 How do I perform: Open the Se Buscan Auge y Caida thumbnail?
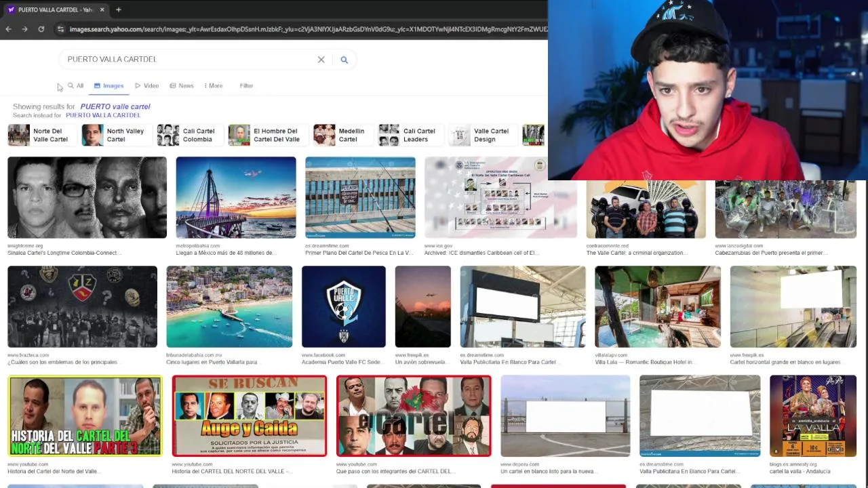click(x=250, y=415)
